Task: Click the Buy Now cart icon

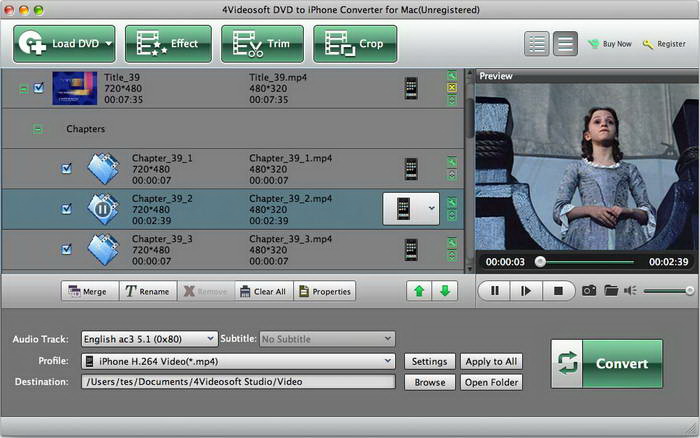Action: click(594, 44)
